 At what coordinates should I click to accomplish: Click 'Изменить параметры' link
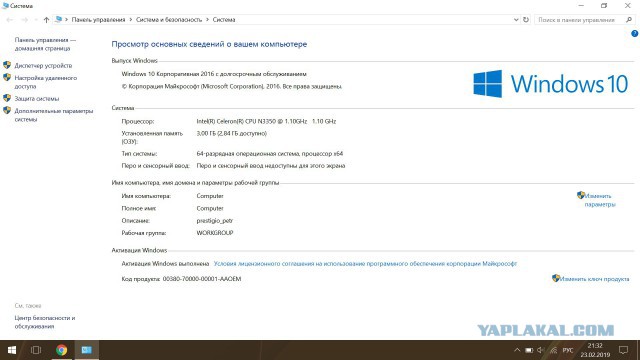click(x=600, y=200)
